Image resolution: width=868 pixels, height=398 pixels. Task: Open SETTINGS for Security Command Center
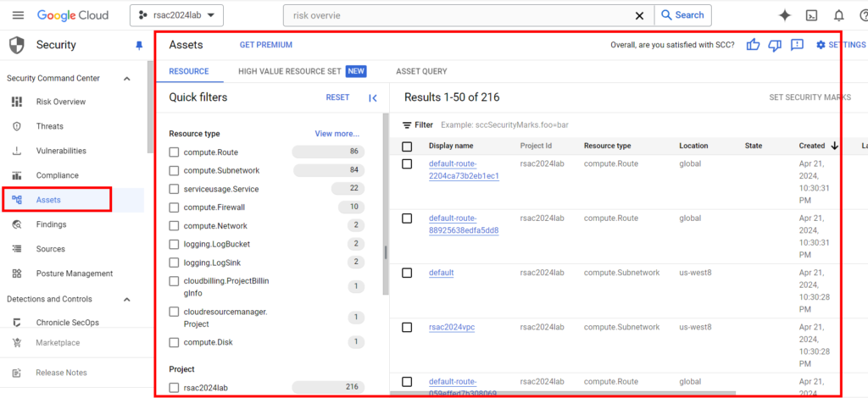840,45
